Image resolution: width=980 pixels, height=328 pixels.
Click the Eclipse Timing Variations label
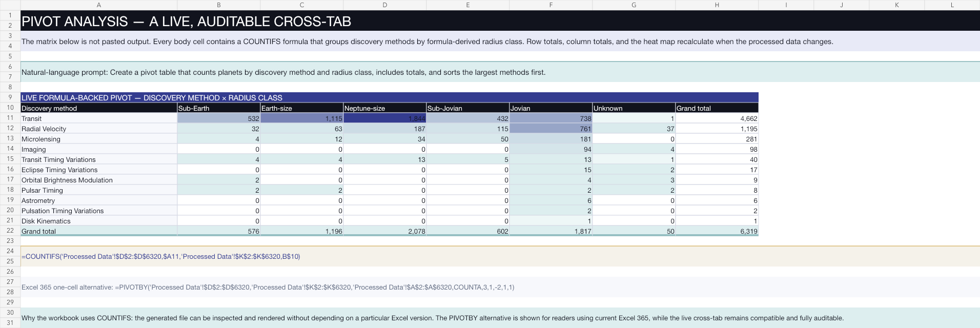(99, 170)
